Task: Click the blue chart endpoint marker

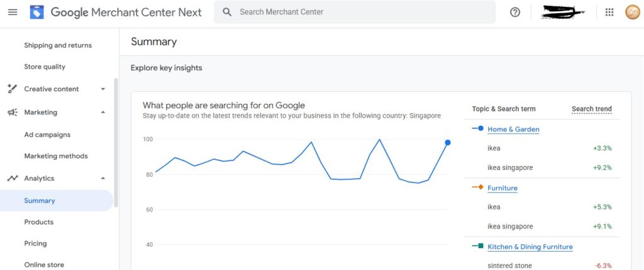Action: tap(448, 142)
